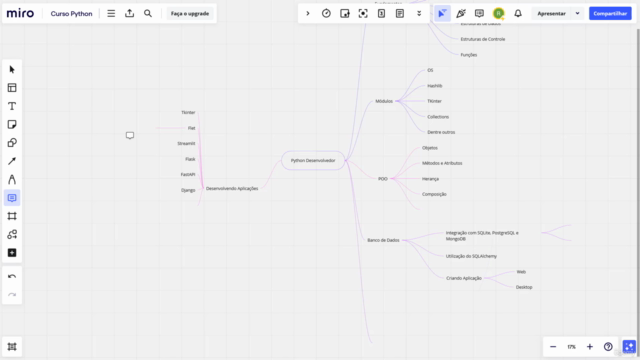Undo the last action
Image resolution: width=640 pixels, height=360 pixels.
coord(12,276)
